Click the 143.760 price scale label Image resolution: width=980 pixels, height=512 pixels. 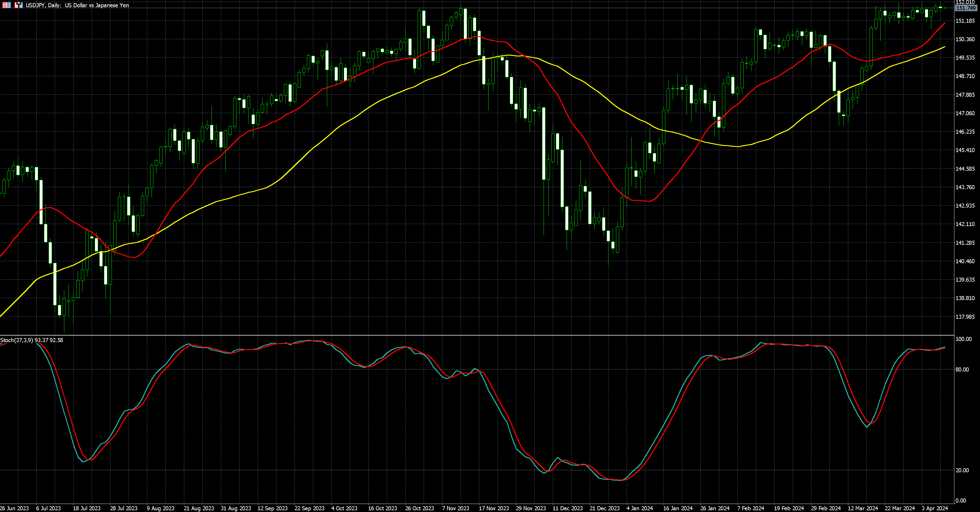965,187
